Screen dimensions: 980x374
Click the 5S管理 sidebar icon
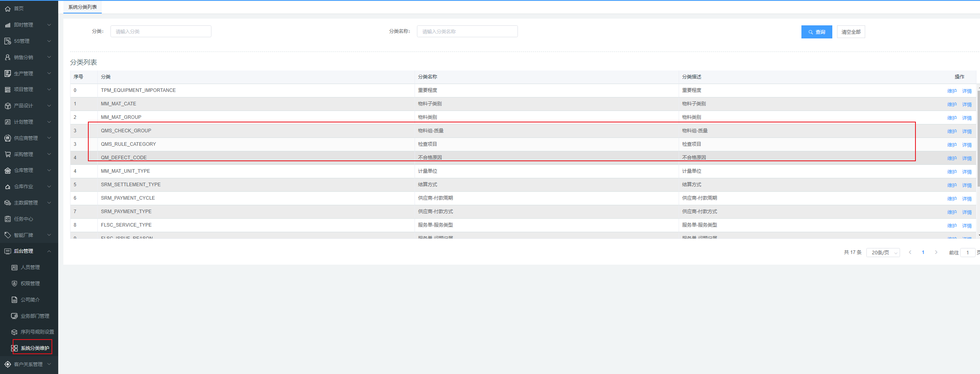pyautogui.click(x=8, y=41)
